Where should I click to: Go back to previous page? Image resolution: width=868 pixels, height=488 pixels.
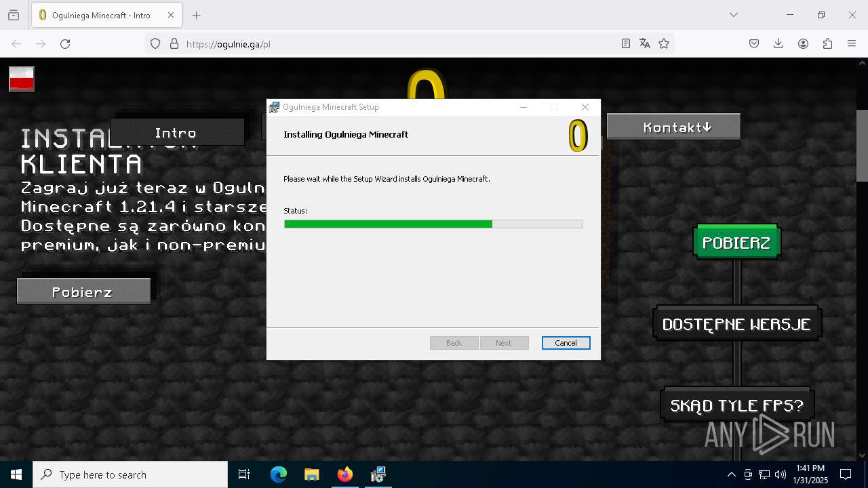tap(16, 43)
